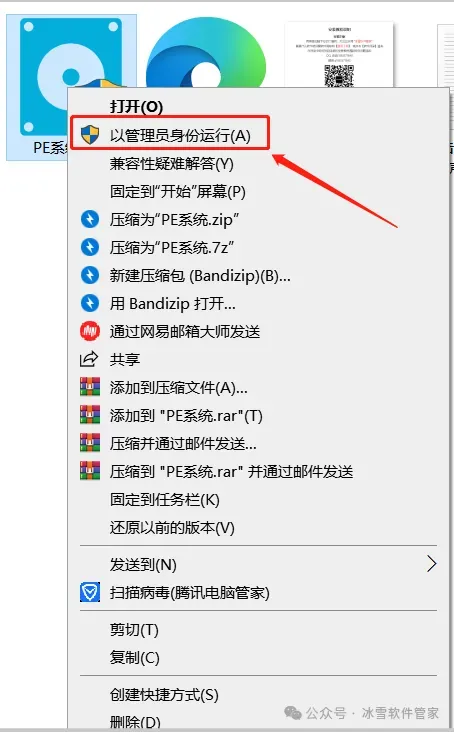Viewport: 454px width, 732px height.
Task: Expand the 发送到(N) submenu arrow
Action: click(431, 564)
